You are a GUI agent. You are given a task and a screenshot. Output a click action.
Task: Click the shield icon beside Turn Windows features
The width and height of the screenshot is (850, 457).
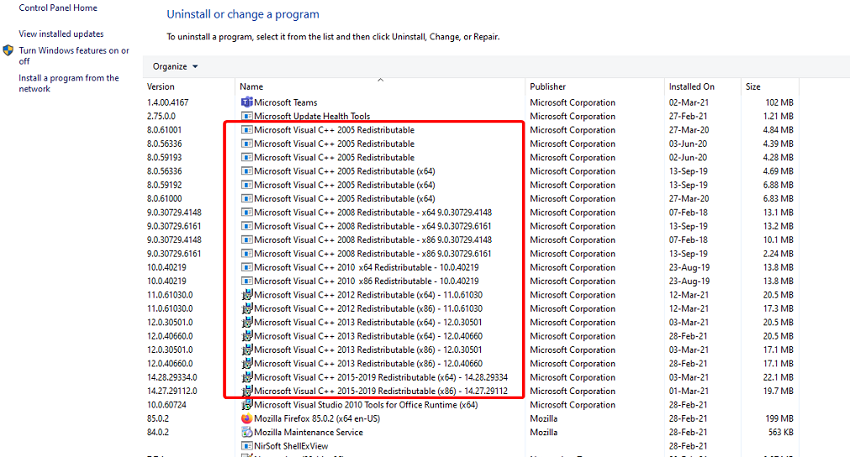coord(8,50)
